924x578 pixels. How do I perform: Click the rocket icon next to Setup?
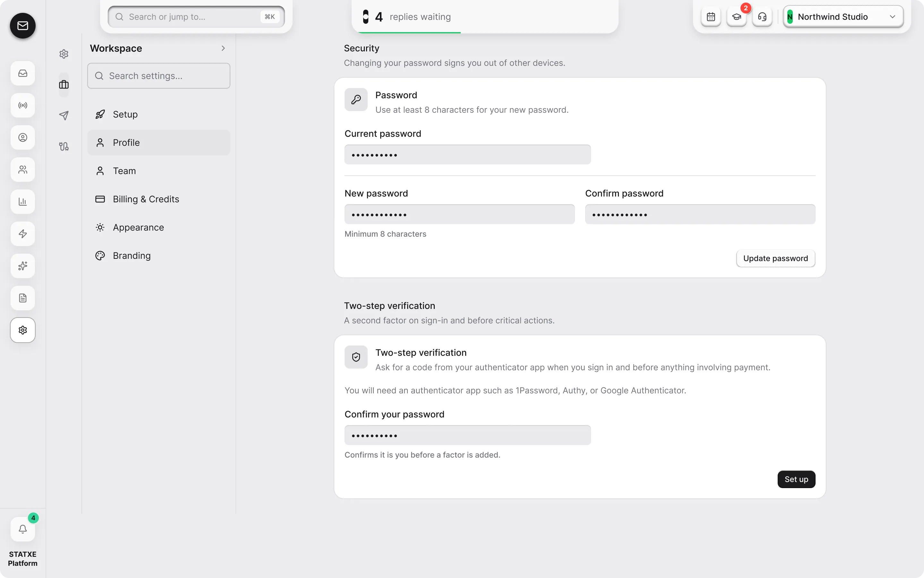click(100, 114)
